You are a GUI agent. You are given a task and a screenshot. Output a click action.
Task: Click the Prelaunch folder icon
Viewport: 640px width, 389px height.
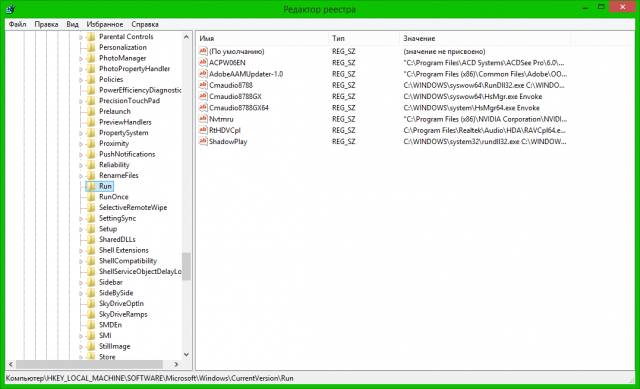[91, 111]
